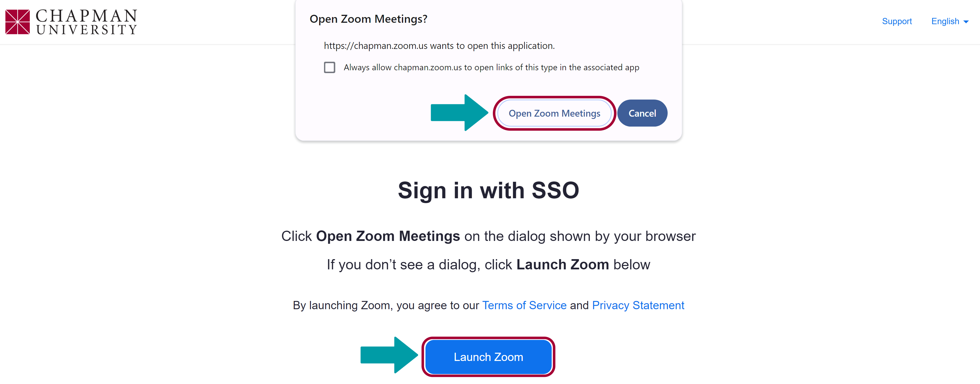The width and height of the screenshot is (980, 384).
Task: Click the red highlighted Open Zoom Meetings border
Action: (x=553, y=113)
